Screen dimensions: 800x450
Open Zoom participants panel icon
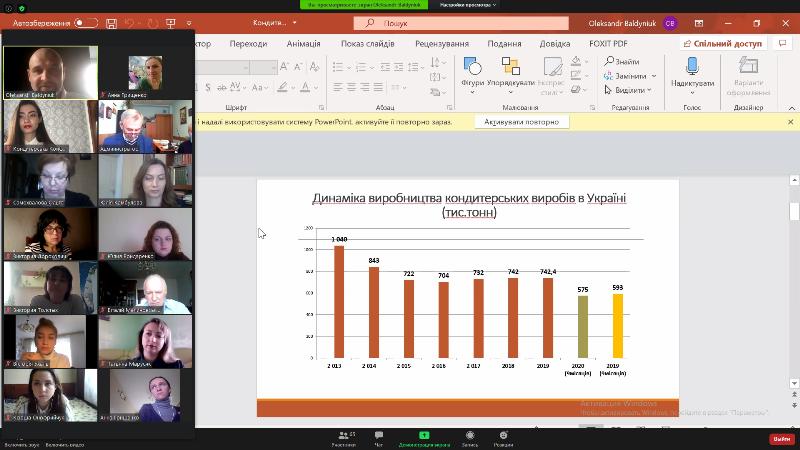coord(343,437)
